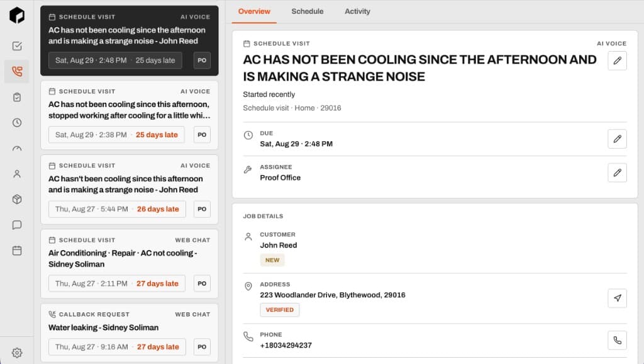Click the AI VOICE label in the detail panel
Image resolution: width=644 pixels, height=364 pixels.
[x=611, y=43]
